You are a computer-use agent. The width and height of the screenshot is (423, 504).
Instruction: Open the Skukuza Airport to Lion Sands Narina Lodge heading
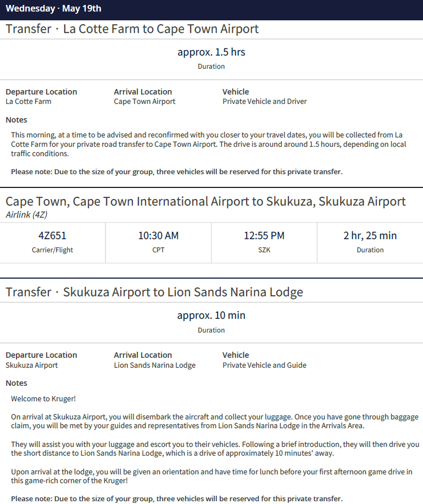[x=154, y=292]
